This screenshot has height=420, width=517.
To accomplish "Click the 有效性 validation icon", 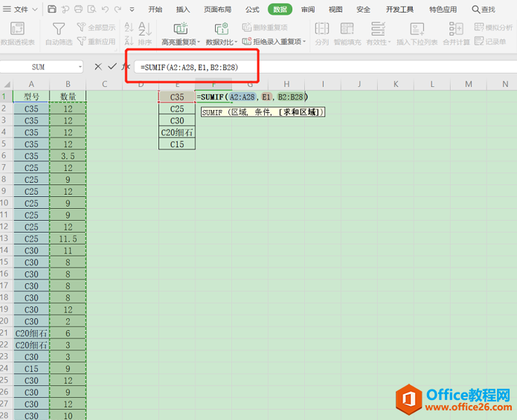I will point(378,29).
